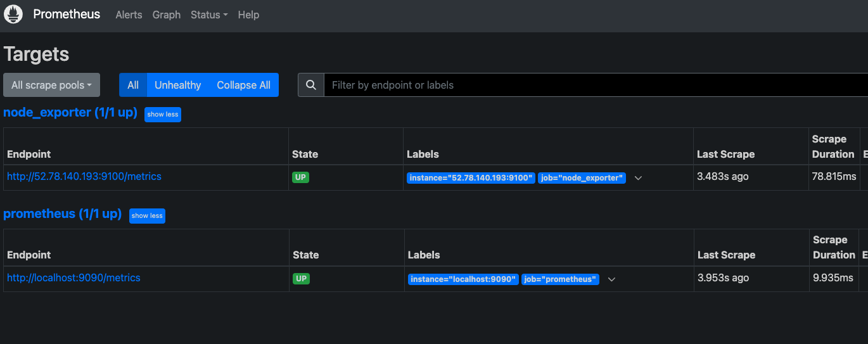Open the Prometheus home brand link
This screenshot has width=868, height=344.
coord(67,14)
